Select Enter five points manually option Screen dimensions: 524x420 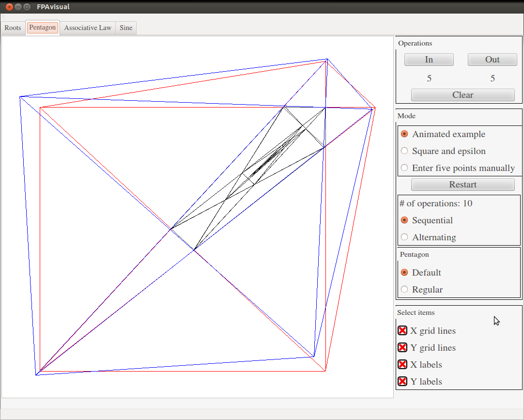coord(404,168)
